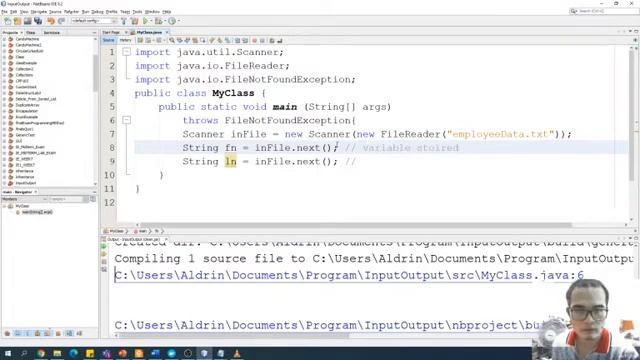Image resolution: width=640 pixels, height=360 pixels.
Task: Click the orange Undo arrow icon
Action: pos(51,21)
